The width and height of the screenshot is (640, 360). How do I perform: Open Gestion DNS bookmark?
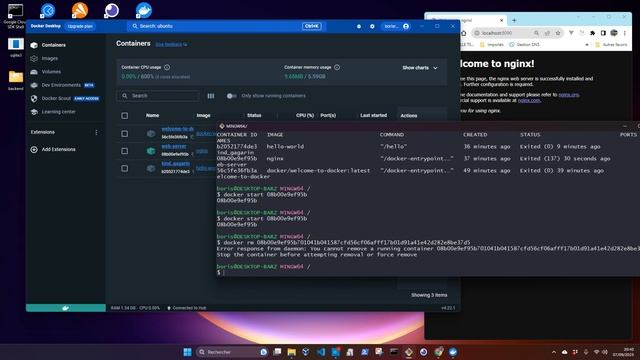[x=524, y=45]
